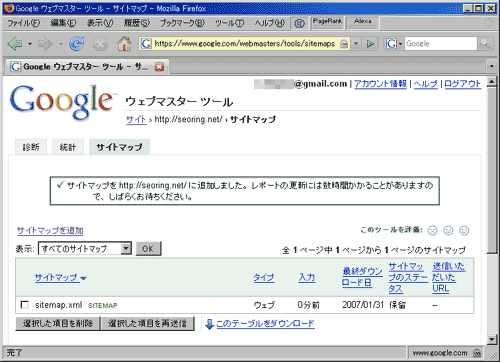The height and width of the screenshot is (362, 500).
Task: Go to the Home page icon
Action: click(124, 44)
